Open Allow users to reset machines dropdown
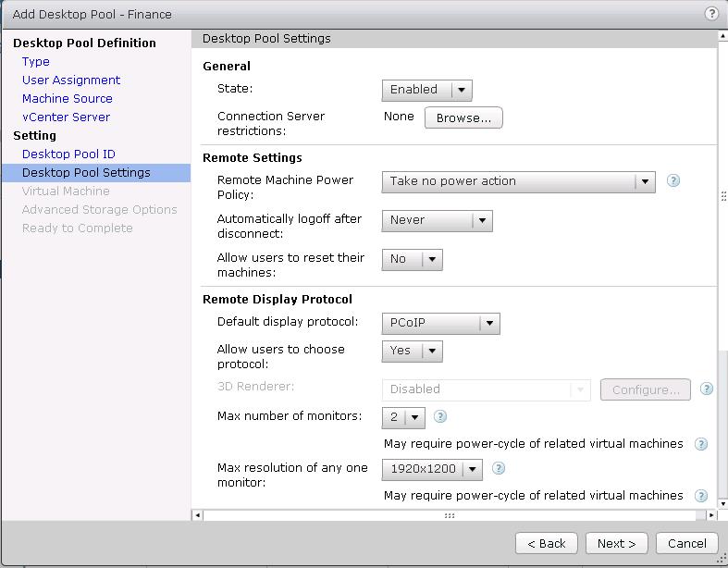Image resolution: width=728 pixels, height=568 pixels. click(412, 259)
